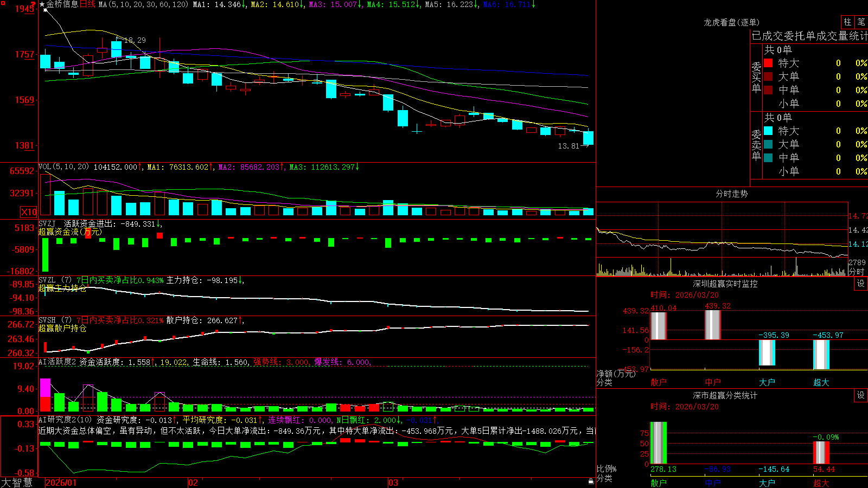Click the 大智慧 logo at bottom-left
Image resolution: width=868 pixels, height=488 pixels.
[17, 483]
